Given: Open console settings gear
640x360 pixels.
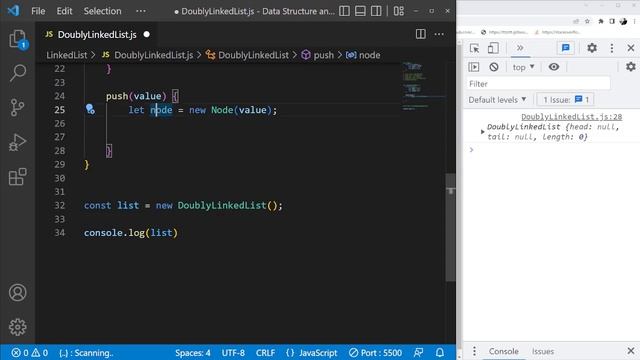Looking at the screenshot, I should (631, 67).
